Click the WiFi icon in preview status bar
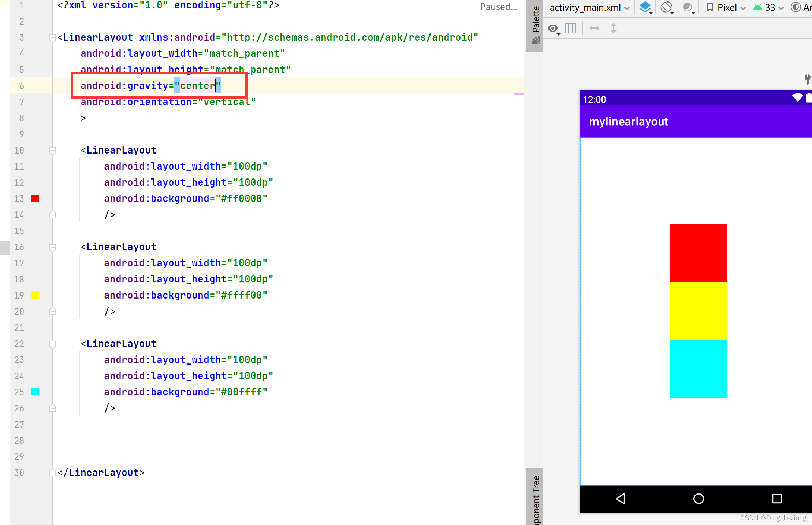 [x=797, y=98]
